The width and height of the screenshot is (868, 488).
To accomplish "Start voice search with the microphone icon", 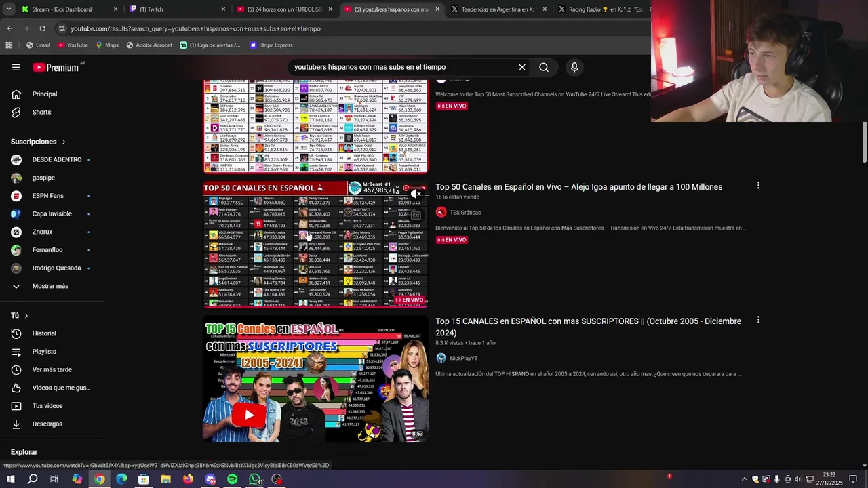I will (x=574, y=67).
